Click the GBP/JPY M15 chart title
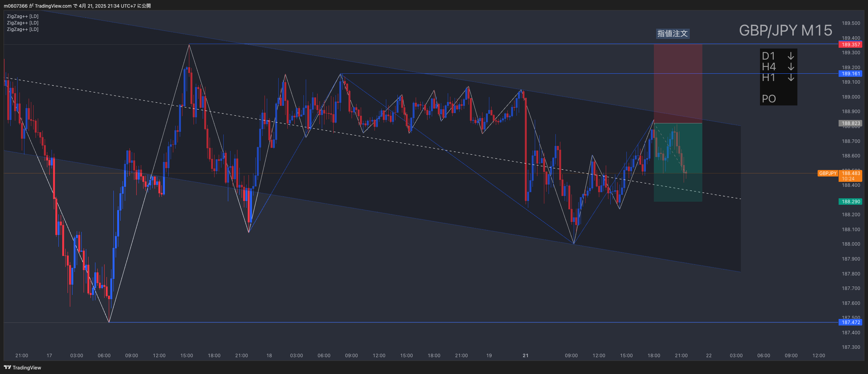Image resolution: width=868 pixels, height=374 pixels. pos(785,31)
